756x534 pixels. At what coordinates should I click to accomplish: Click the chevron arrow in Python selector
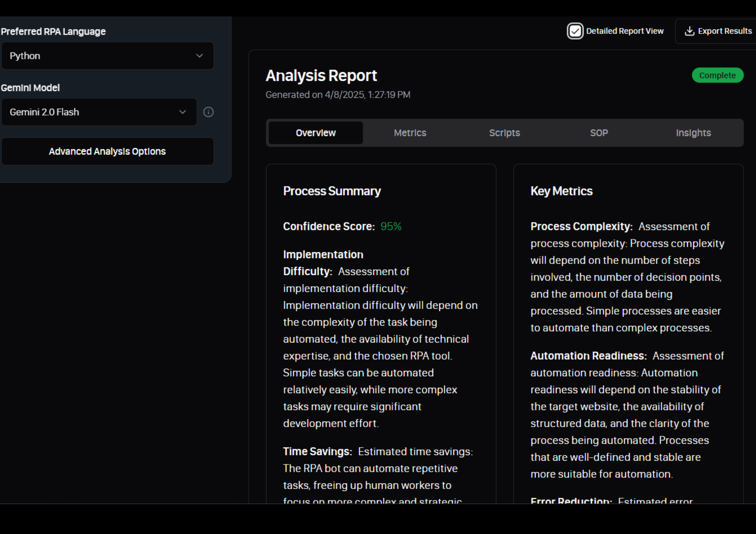click(x=199, y=56)
